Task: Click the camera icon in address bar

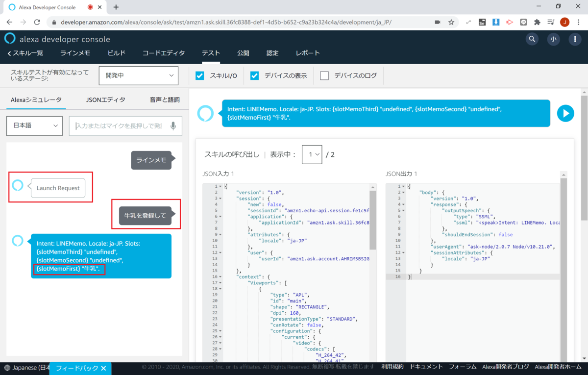Action: (438, 22)
